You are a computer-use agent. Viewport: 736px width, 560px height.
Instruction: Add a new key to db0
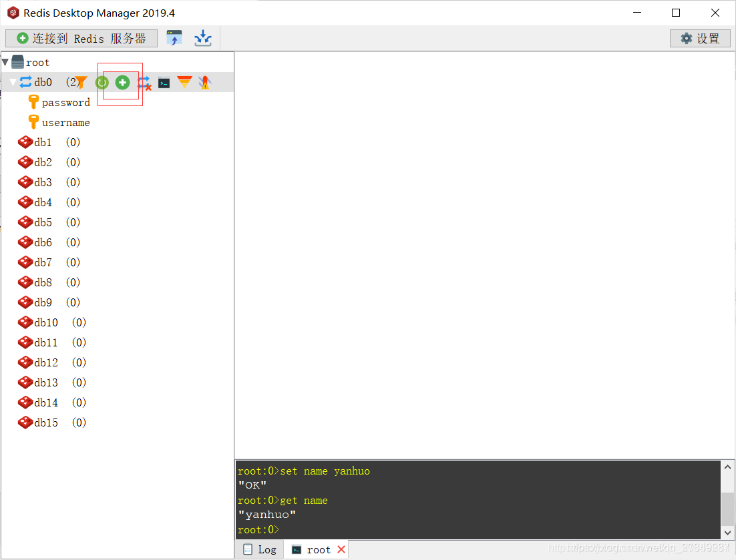[x=122, y=83]
